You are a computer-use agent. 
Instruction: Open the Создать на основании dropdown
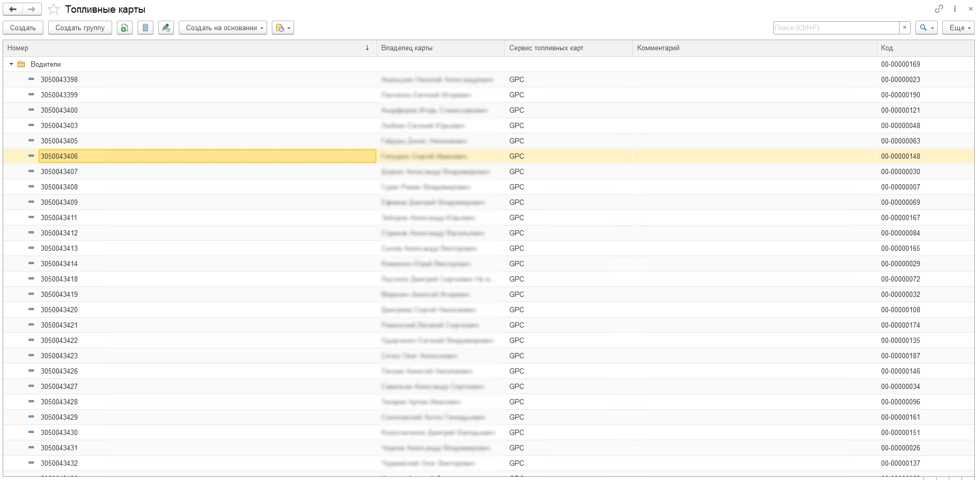coord(224,28)
